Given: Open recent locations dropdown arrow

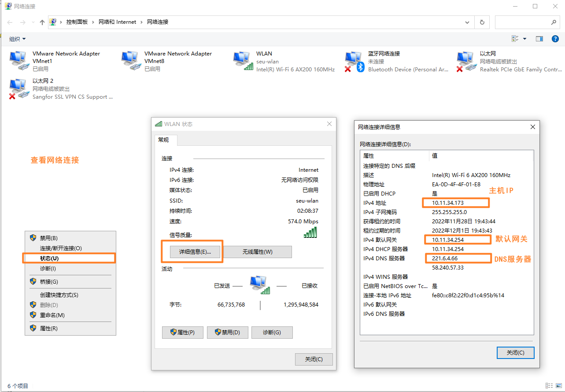Looking at the screenshot, I should (x=33, y=22).
